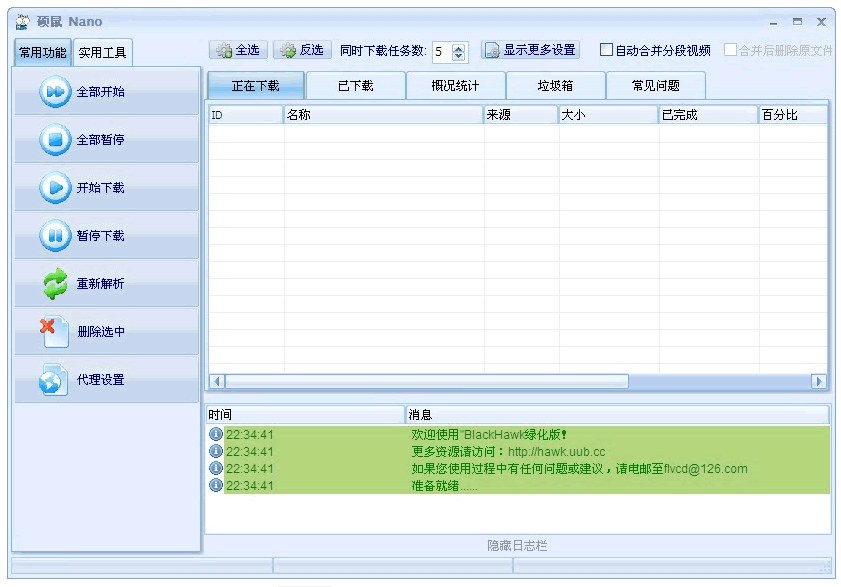Click the 删除选中 label
Viewport: 841px width, 587px height.
pyautogui.click(x=101, y=332)
